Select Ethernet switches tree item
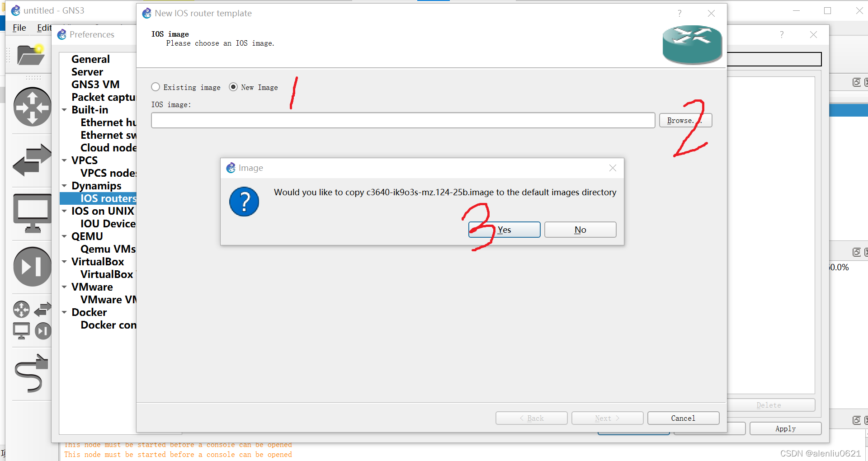Viewport: 868px width, 461px height. tap(108, 135)
